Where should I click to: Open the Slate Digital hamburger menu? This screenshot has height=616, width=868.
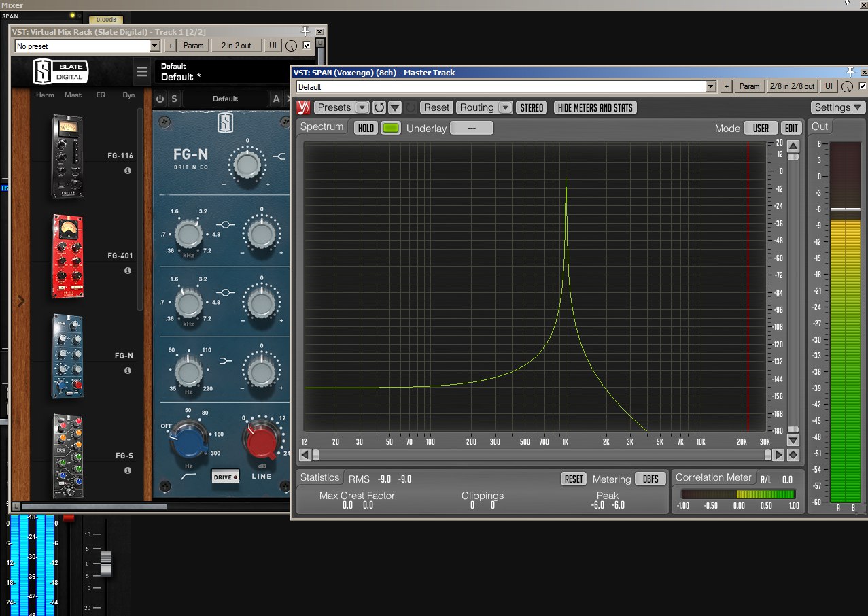pos(141,72)
